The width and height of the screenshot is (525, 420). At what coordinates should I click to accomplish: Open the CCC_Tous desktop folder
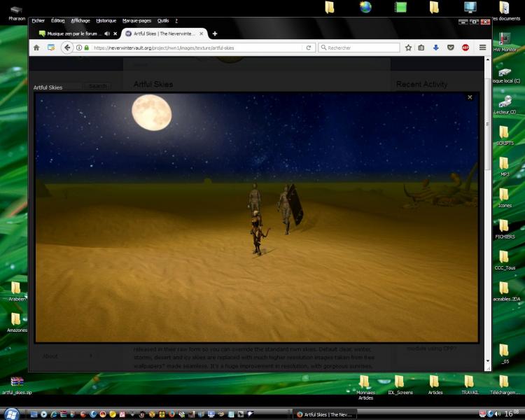pyautogui.click(x=505, y=260)
